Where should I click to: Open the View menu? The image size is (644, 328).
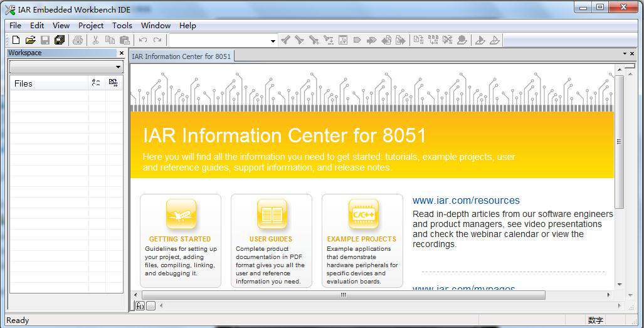pyautogui.click(x=61, y=26)
